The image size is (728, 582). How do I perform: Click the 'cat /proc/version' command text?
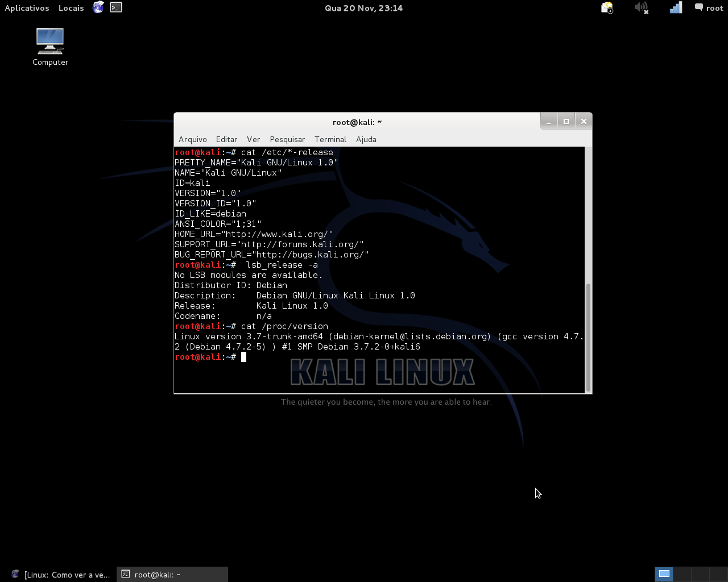point(284,326)
